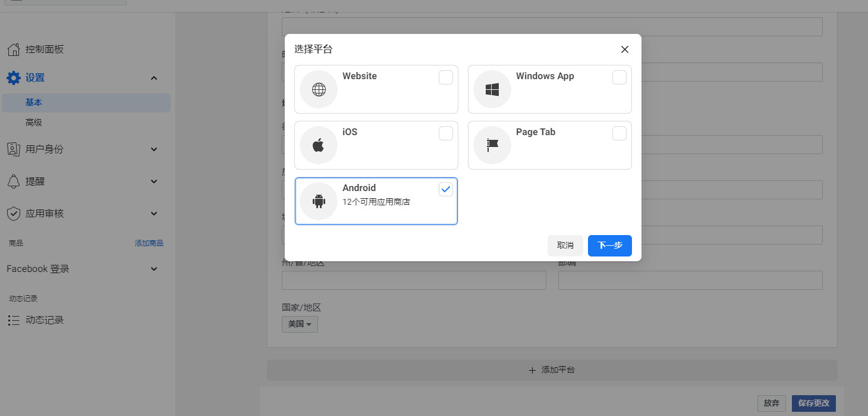Click the settings gear icon in sidebar
The height and width of the screenshot is (416, 868).
tap(14, 78)
